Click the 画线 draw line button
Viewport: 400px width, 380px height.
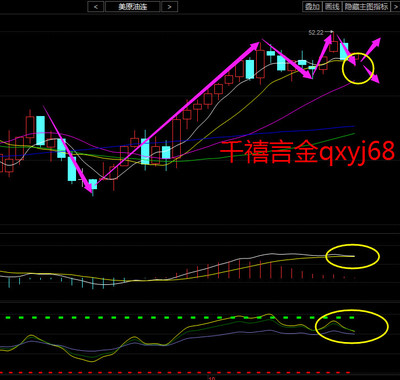[x=332, y=6]
